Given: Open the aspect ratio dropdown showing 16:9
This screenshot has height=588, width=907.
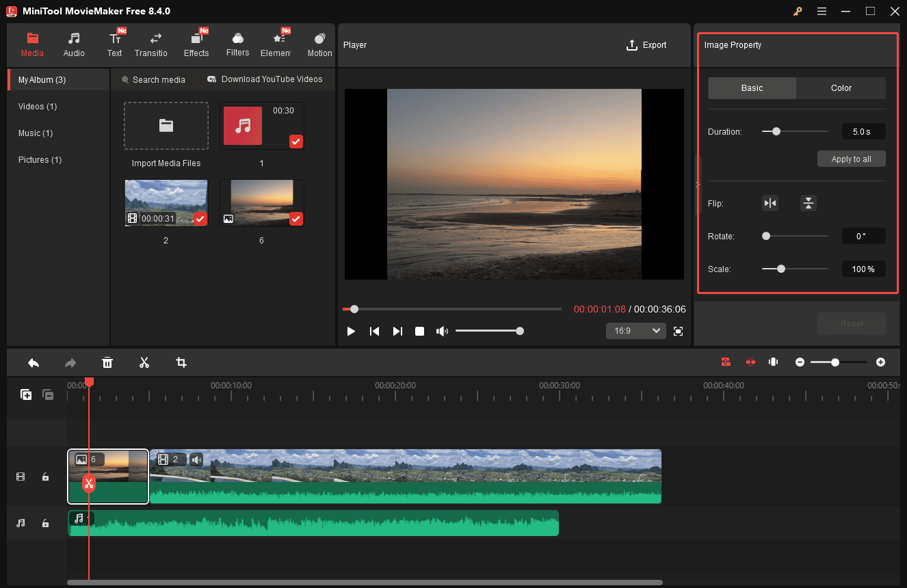Looking at the screenshot, I should tap(635, 330).
